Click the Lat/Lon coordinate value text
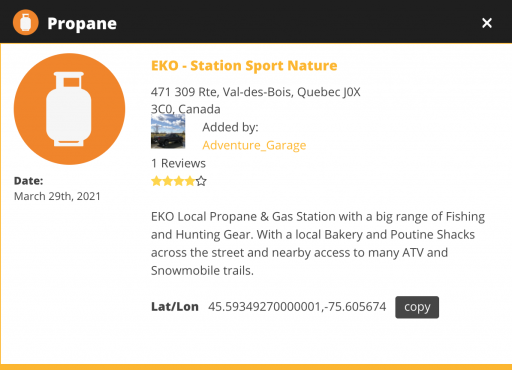This screenshot has width=512, height=370. (297, 307)
